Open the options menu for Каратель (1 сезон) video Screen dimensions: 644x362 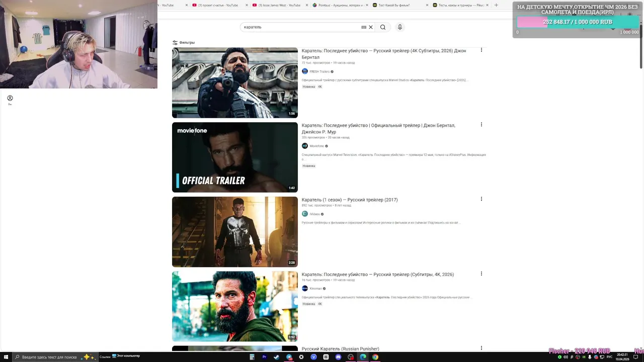click(481, 199)
